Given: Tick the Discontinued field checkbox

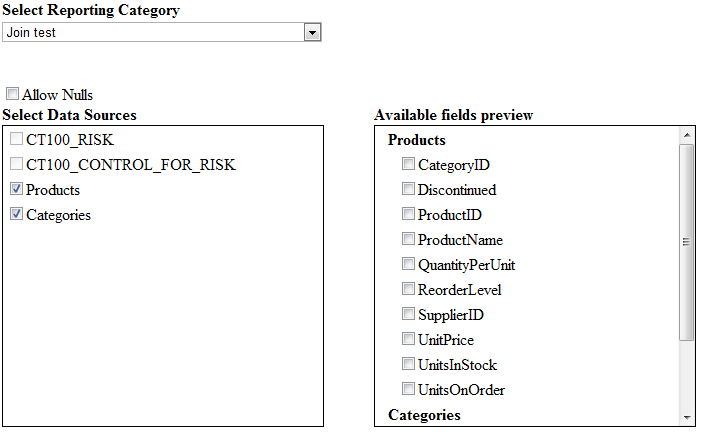Looking at the screenshot, I should [x=408, y=189].
